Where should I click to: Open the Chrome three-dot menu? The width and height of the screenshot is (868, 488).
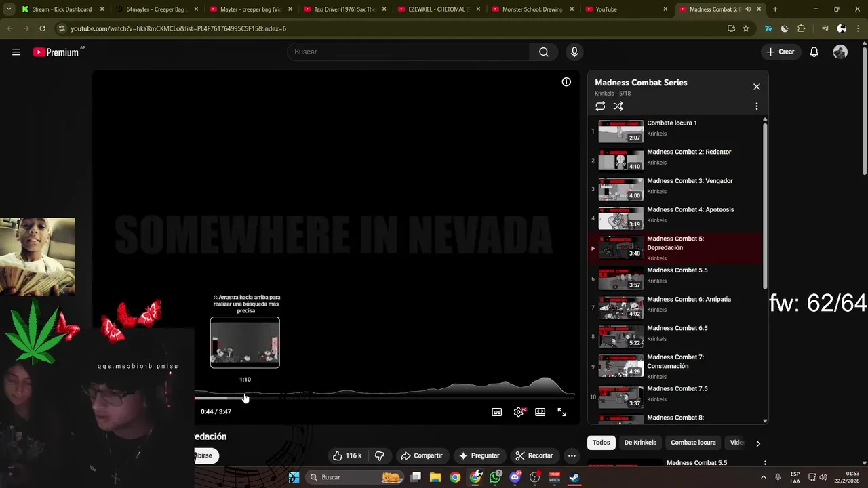[x=857, y=28]
